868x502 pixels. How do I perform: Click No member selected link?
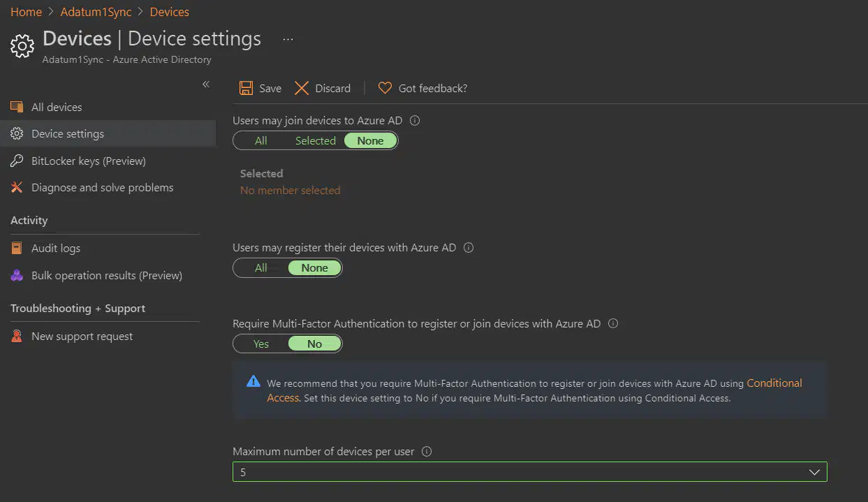point(290,190)
